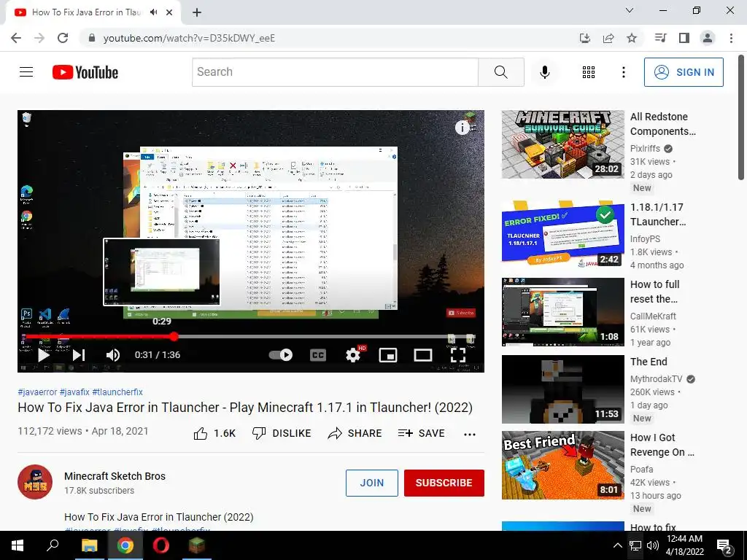Open Minecraft launcher taskbar icon
This screenshot has width=747, height=560.
[x=196, y=545]
